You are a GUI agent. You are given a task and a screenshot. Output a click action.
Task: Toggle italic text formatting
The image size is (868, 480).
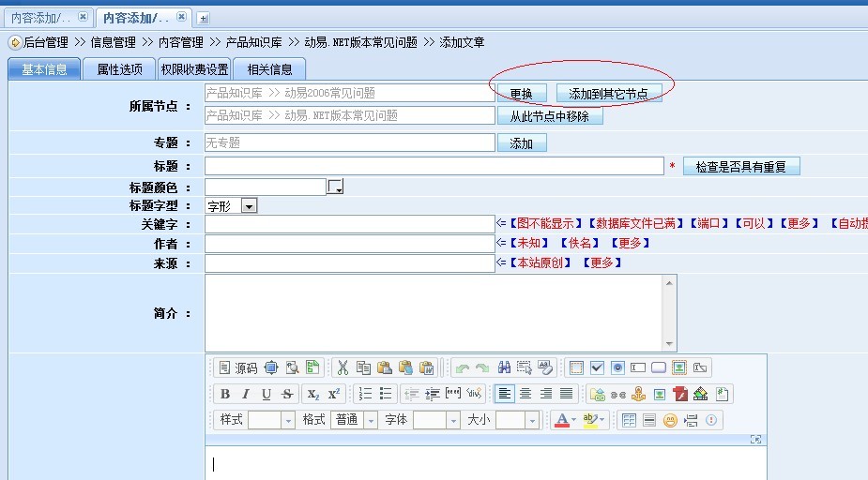tap(246, 394)
